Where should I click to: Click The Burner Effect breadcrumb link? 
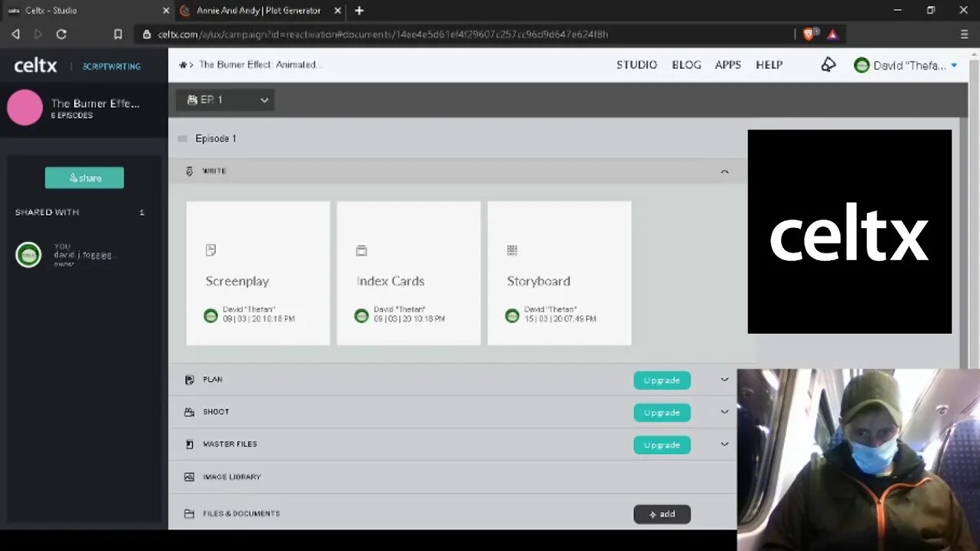point(260,65)
